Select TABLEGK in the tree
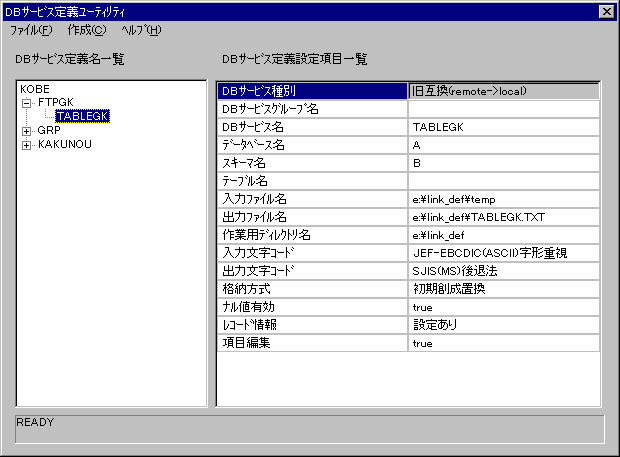 click(82, 116)
